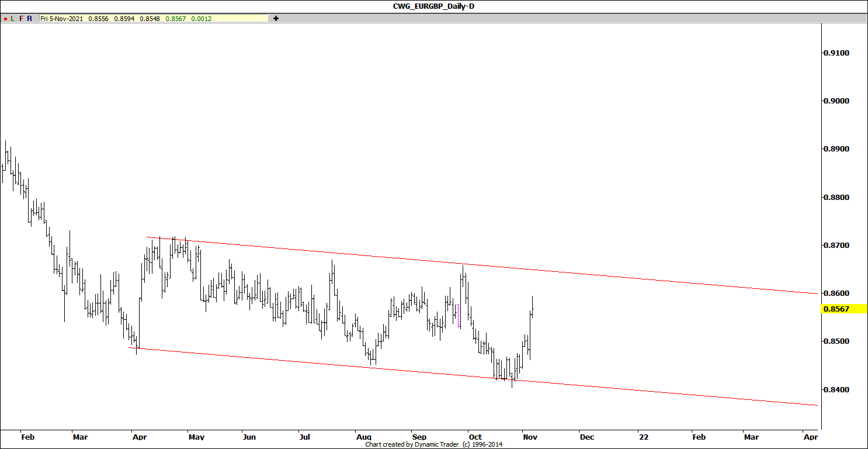
Task: Toggle the L chart mode letter
Action: pos(13,19)
